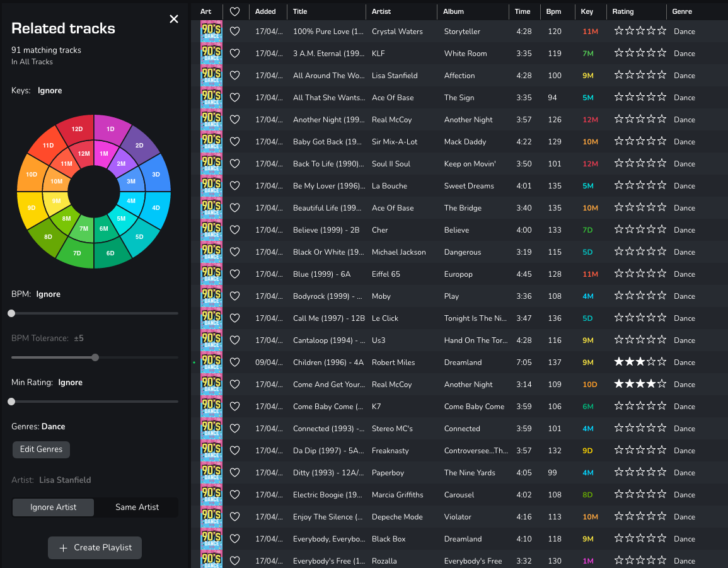
Task: Toggle heart for All That She Wants
Action: [x=235, y=98]
